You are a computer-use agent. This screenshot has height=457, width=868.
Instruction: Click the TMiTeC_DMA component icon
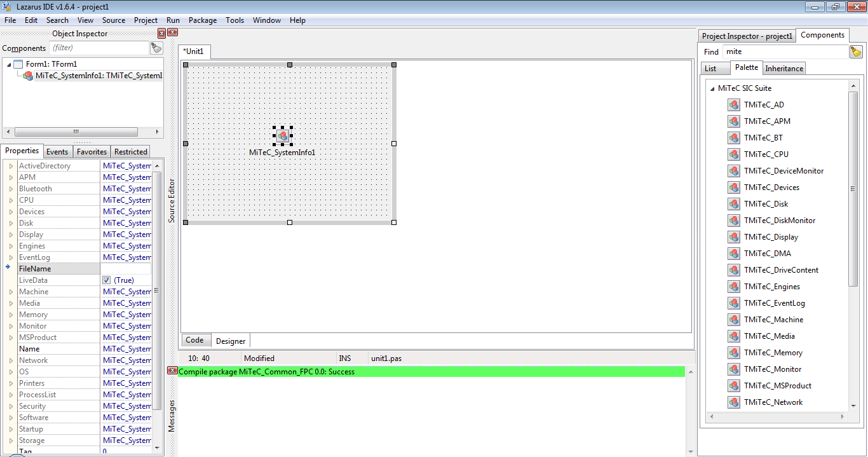coord(735,254)
